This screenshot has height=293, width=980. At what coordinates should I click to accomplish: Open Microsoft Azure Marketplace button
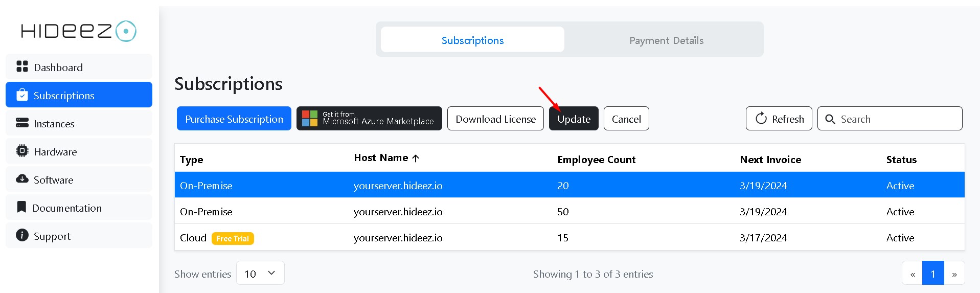(369, 119)
